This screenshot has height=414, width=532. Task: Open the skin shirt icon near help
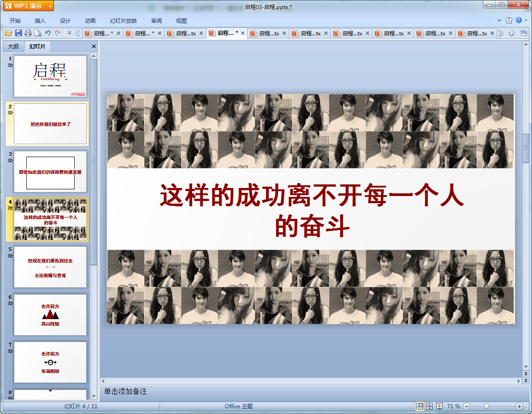[x=509, y=21]
